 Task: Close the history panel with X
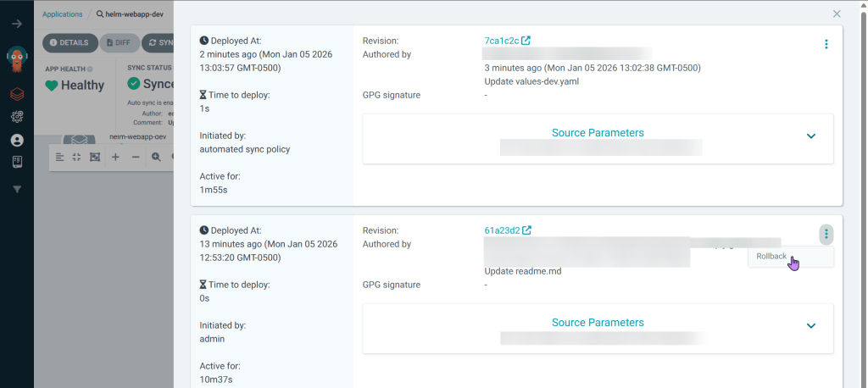[837, 14]
